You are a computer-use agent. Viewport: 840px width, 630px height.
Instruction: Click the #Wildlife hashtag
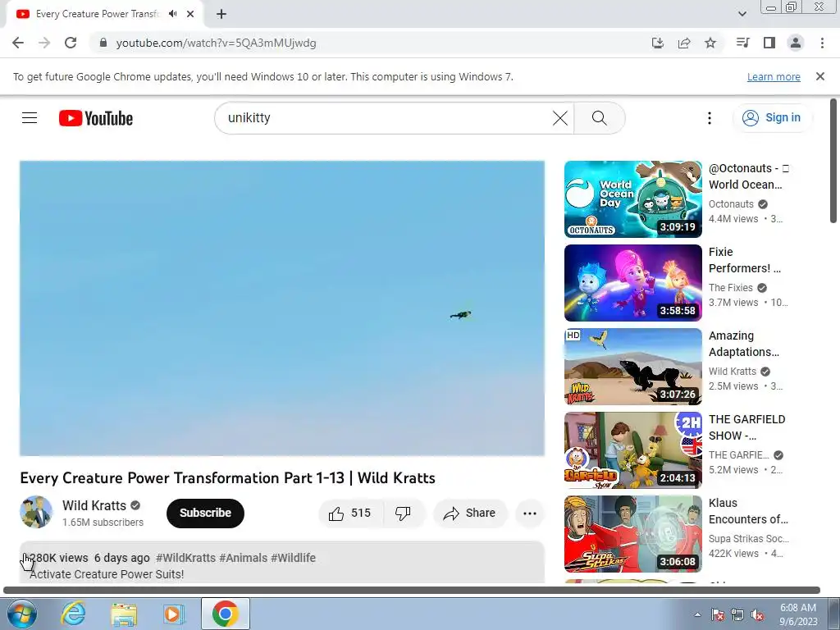pos(293,558)
